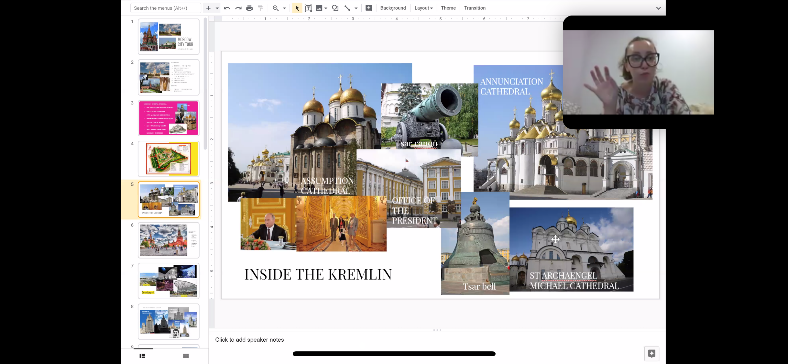Click to add speaker notes

[250, 340]
